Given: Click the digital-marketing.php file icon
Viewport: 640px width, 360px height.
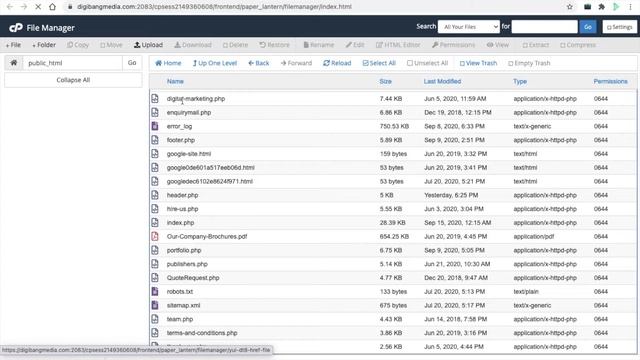Looking at the screenshot, I should click(155, 98).
